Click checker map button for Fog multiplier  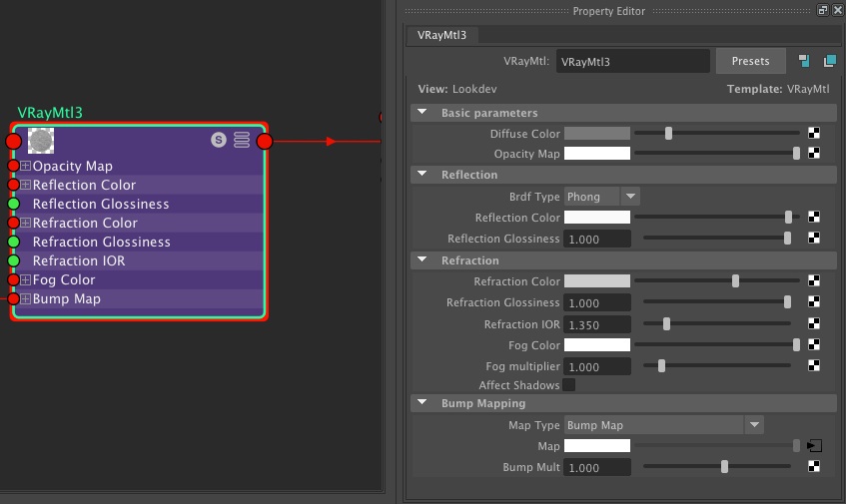coord(814,365)
